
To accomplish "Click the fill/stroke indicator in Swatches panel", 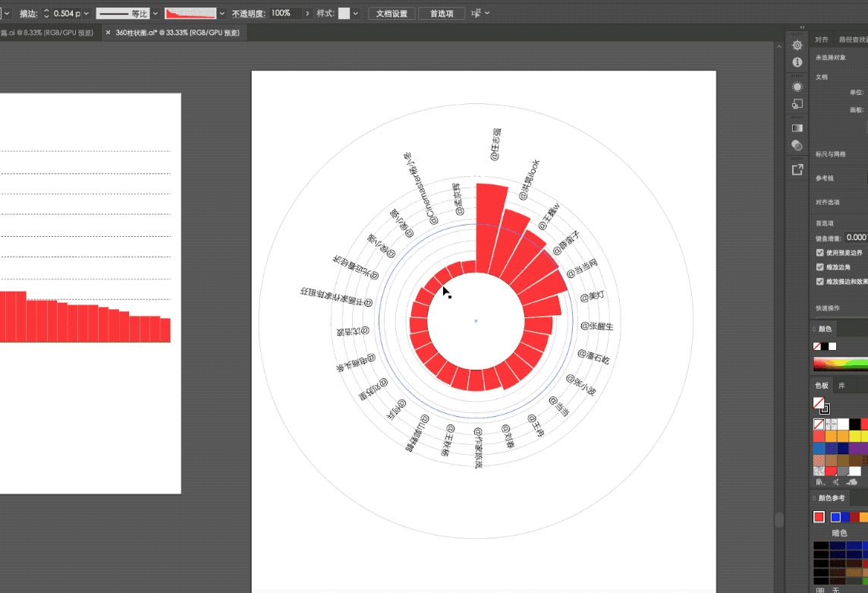I will click(x=821, y=405).
